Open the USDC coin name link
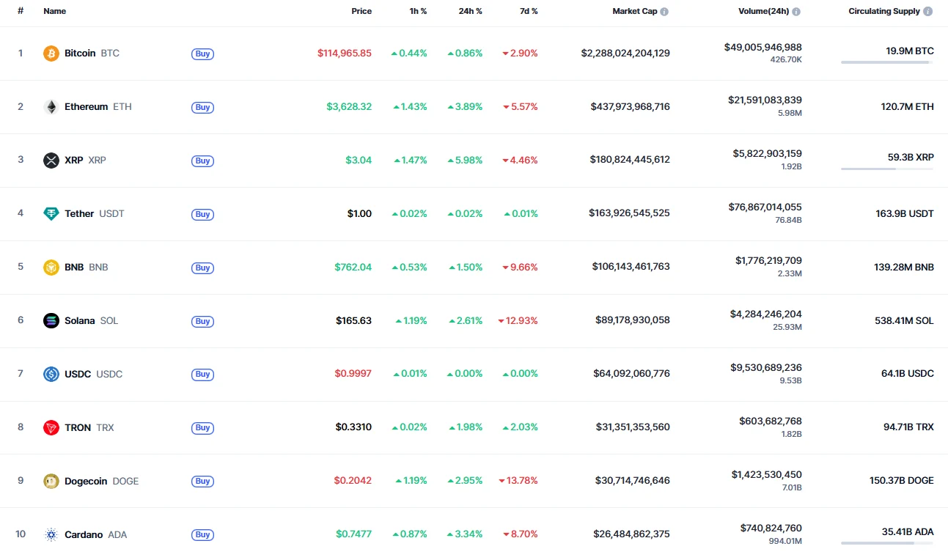948x560 pixels. [x=78, y=374]
